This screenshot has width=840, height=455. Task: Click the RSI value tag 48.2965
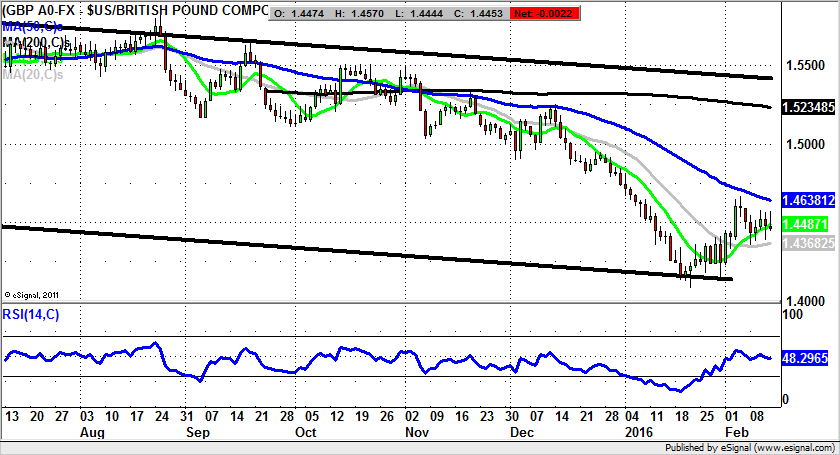click(x=805, y=357)
